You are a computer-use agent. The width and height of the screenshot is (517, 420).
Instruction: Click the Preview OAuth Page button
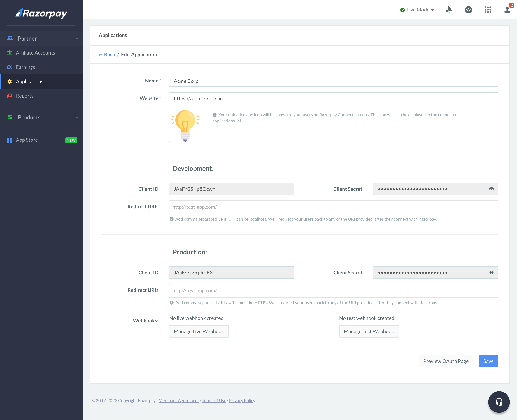[x=446, y=361]
